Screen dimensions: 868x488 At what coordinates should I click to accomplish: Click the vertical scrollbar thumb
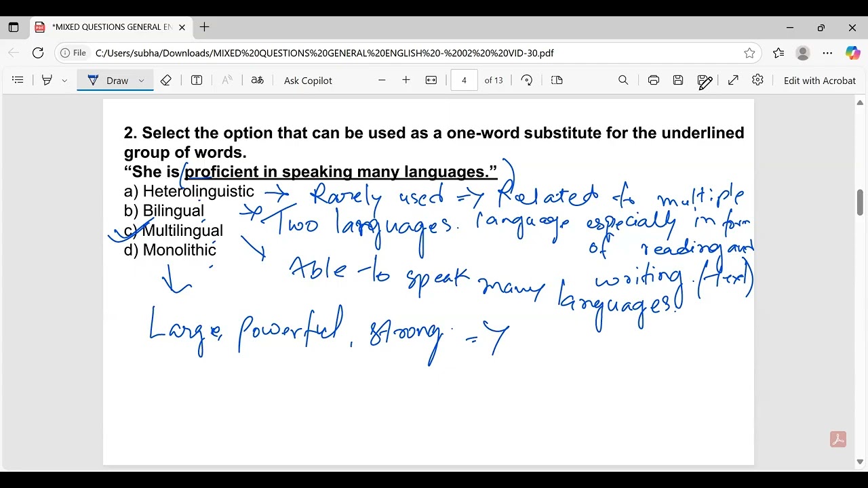[860, 202]
